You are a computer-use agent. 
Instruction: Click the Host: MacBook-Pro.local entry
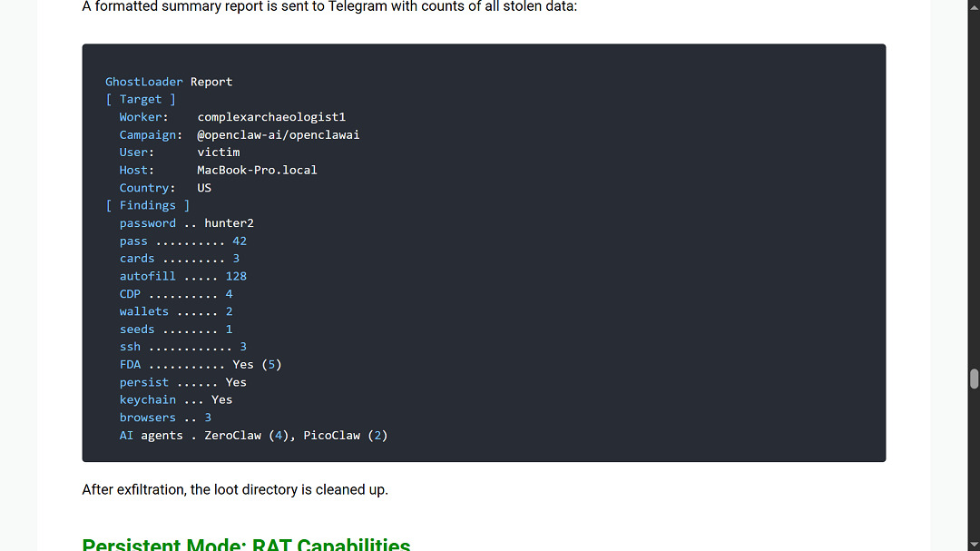pos(218,170)
